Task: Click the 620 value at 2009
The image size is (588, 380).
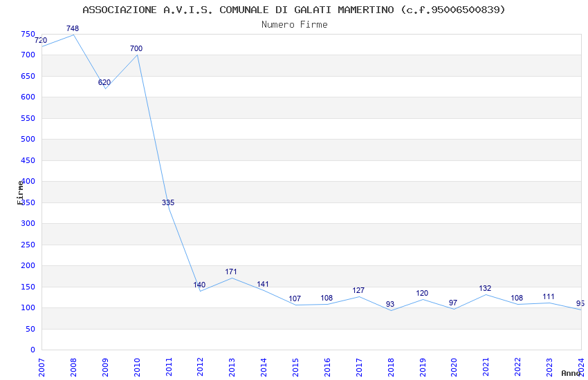Action: point(104,82)
